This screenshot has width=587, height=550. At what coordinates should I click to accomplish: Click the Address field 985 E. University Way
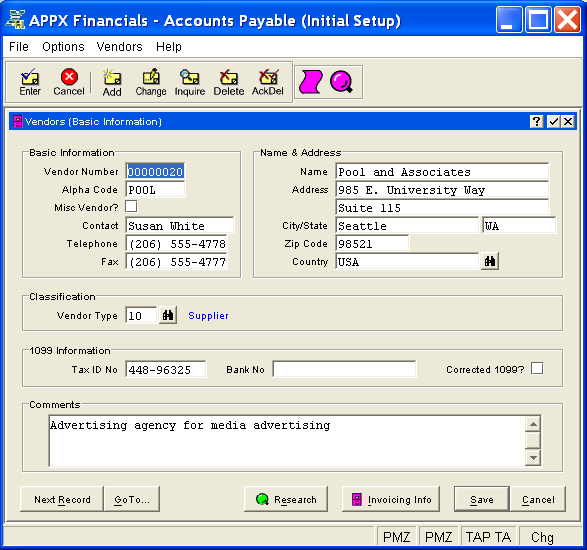[x=442, y=190]
